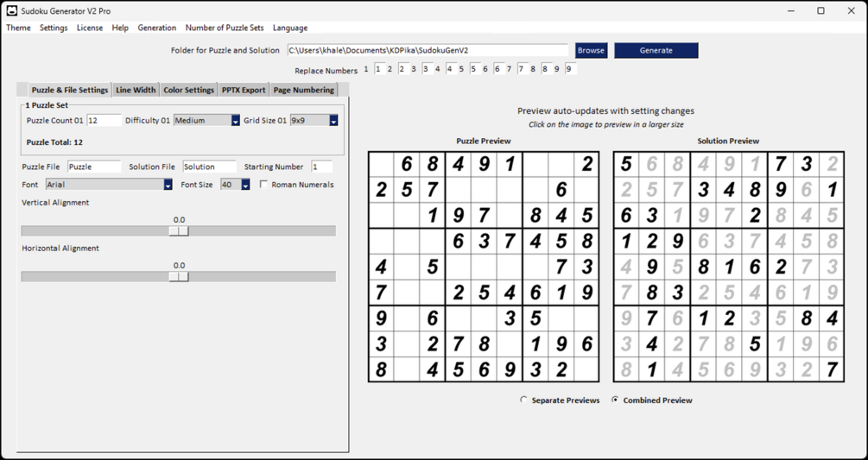Expand the Grid Size 01 dropdown
The height and width of the screenshot is (460, 868).
[x=333, y=121]
